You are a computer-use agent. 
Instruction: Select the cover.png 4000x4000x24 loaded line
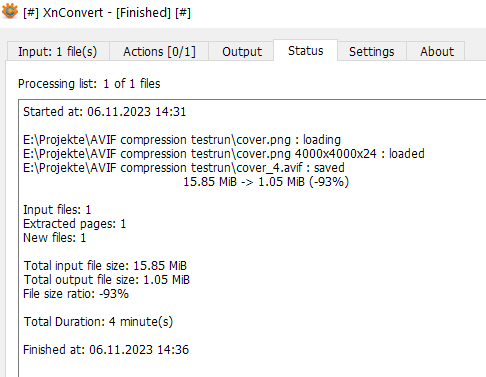tap(224, 154)
